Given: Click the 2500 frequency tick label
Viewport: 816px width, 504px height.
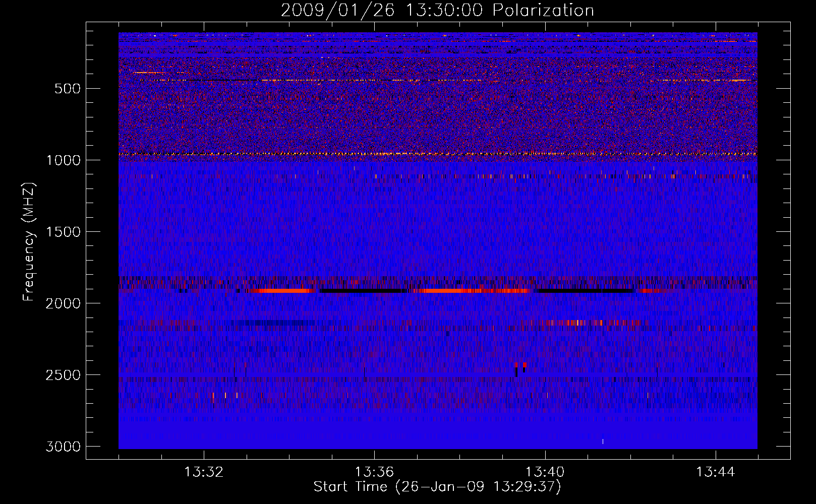Looking at the screenshot, I should point(63,375).
